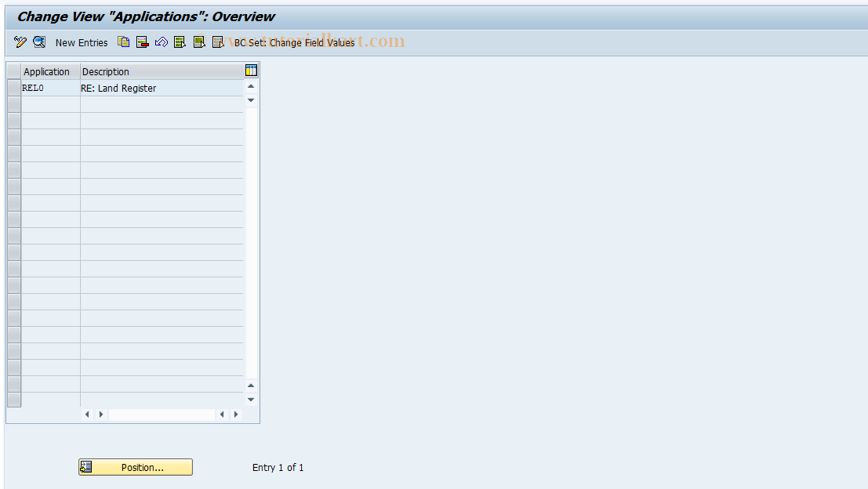Click the first horizontal scroll right arrow
The height and width of the screenshot is (489, 868).
pos(100,415)
